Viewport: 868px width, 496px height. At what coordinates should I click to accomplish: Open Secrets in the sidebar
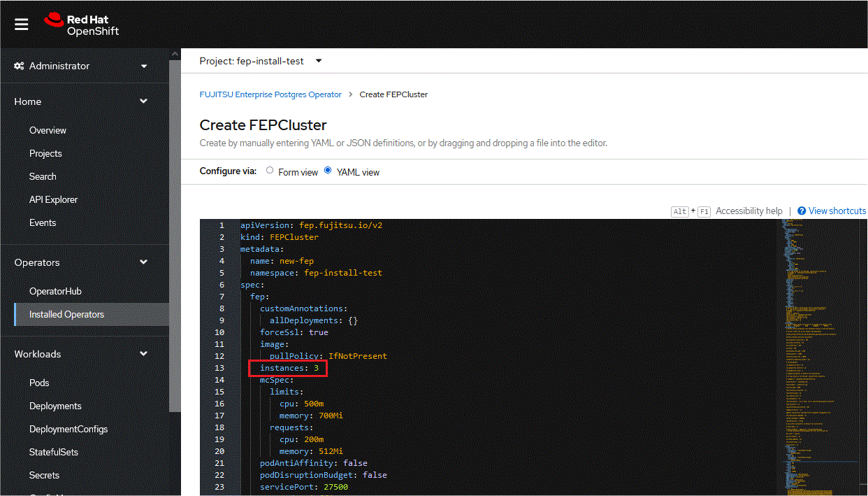pyautogui.click(x=44, y=475)
